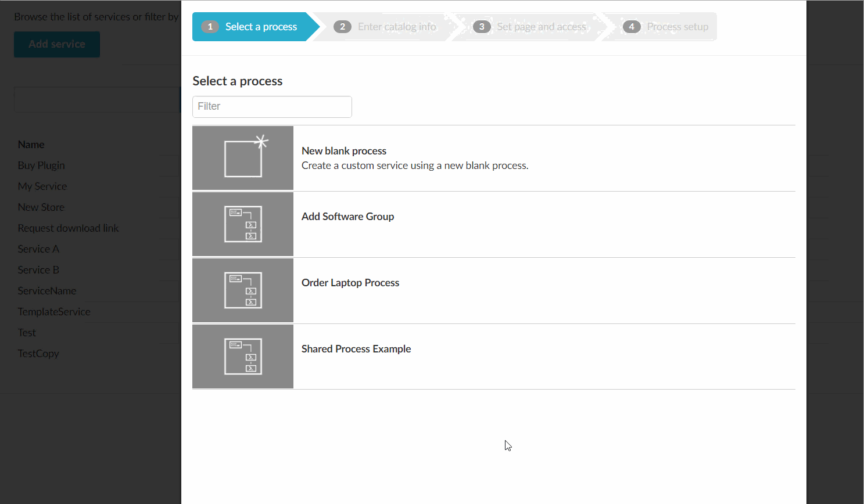Image resolution: width=864 pixels, height=504 pixels.
Task: Pick the Shared Process Example icon
Action: coord(243,357)
